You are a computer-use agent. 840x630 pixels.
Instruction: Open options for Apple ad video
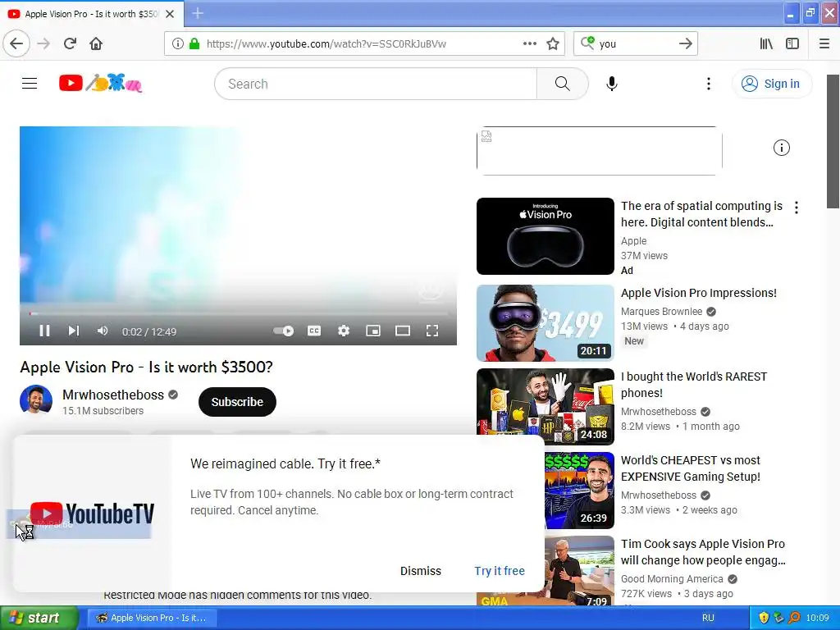[797, 208]
